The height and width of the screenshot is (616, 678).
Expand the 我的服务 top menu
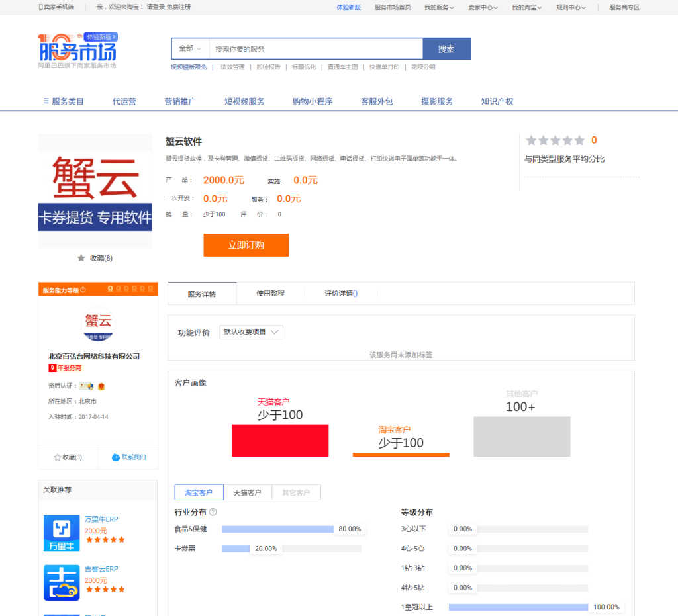439,7
